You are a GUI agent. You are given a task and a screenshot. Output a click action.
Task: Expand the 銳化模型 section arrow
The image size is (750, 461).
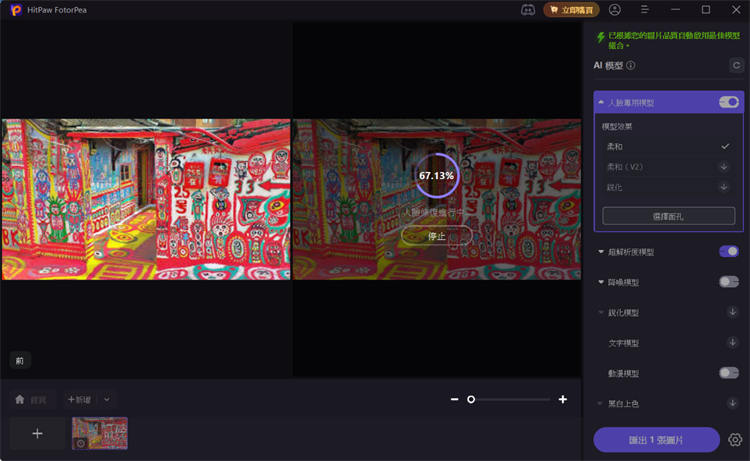(601, 312)
